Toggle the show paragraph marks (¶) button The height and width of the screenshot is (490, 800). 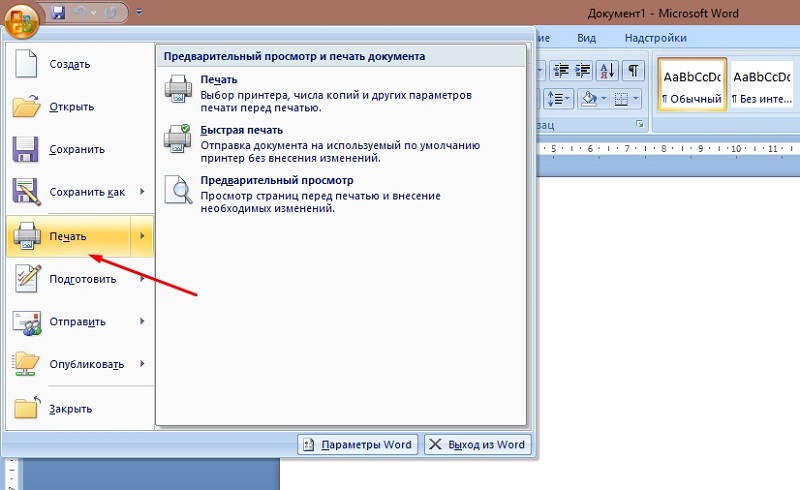[x=633, y=70]
